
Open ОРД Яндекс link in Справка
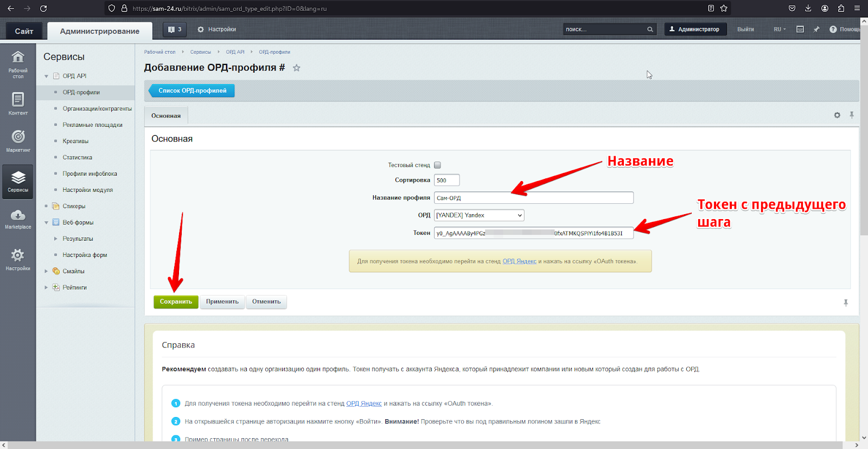[364, 403]
